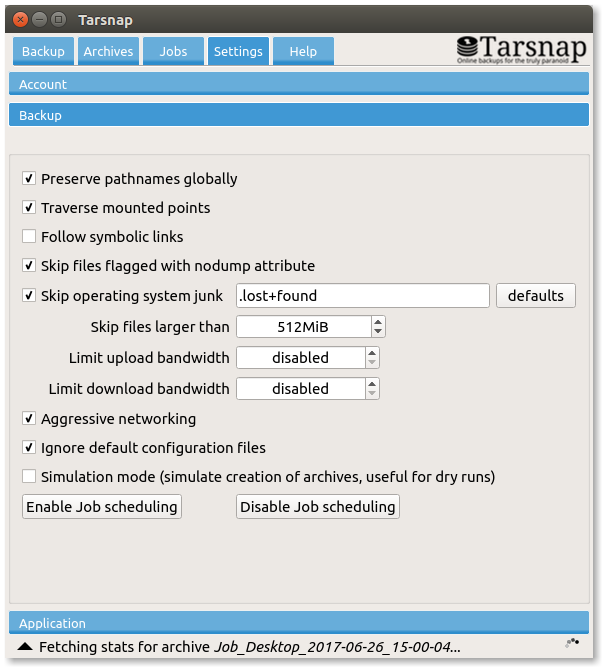Increase Limit download bandwidth value

(372, 384)
